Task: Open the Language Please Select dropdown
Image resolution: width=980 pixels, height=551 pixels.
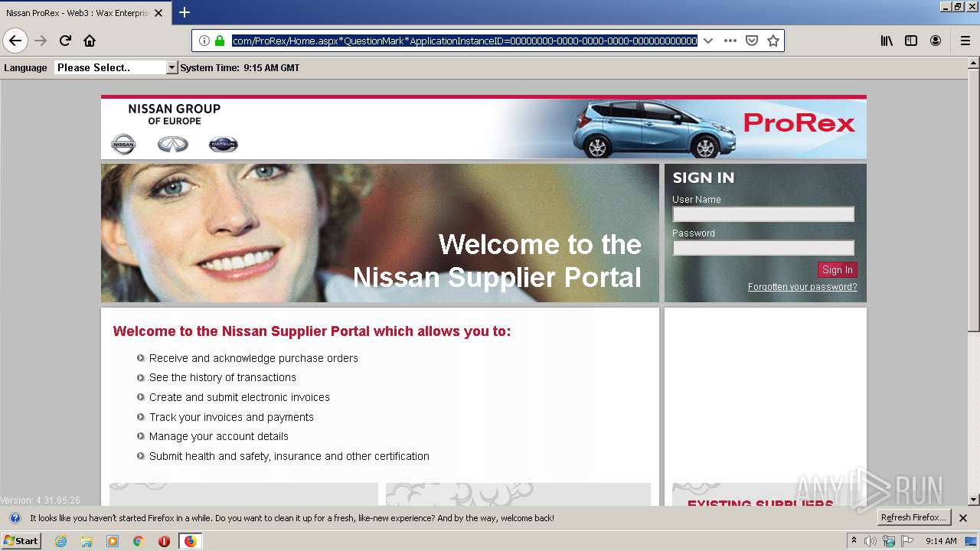Action: [116, 67]
